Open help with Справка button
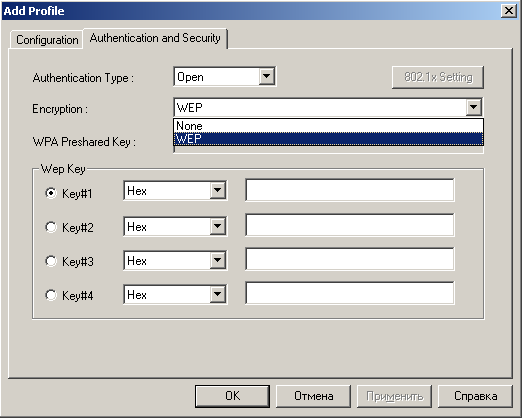522x418 pixels. 475,396
